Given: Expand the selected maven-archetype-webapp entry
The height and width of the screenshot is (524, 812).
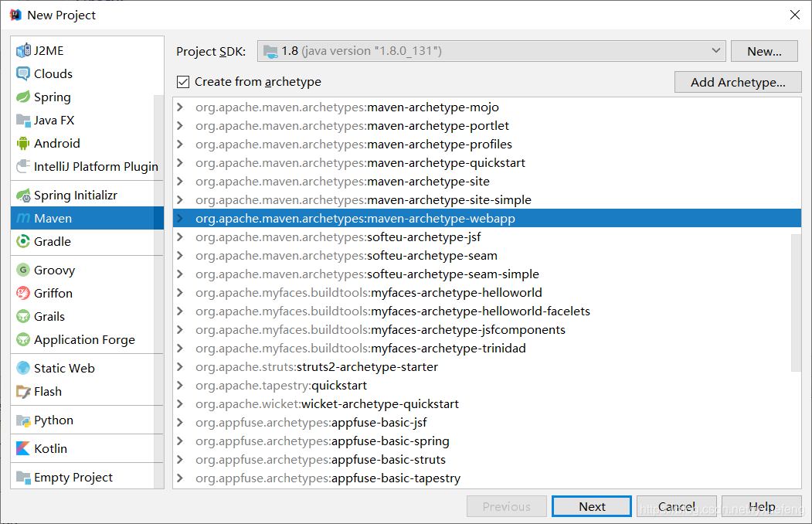Looking at the screenshot, I should click(180, 219).
